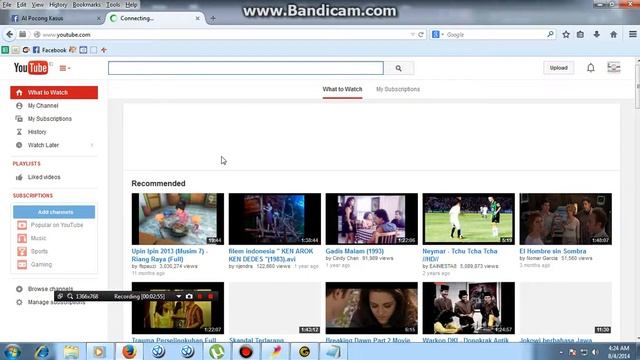Image resolution: width=640 pixels, height=360 pixels.
Task: Open account settings icon beside the bell
Action: click(613, 67)
